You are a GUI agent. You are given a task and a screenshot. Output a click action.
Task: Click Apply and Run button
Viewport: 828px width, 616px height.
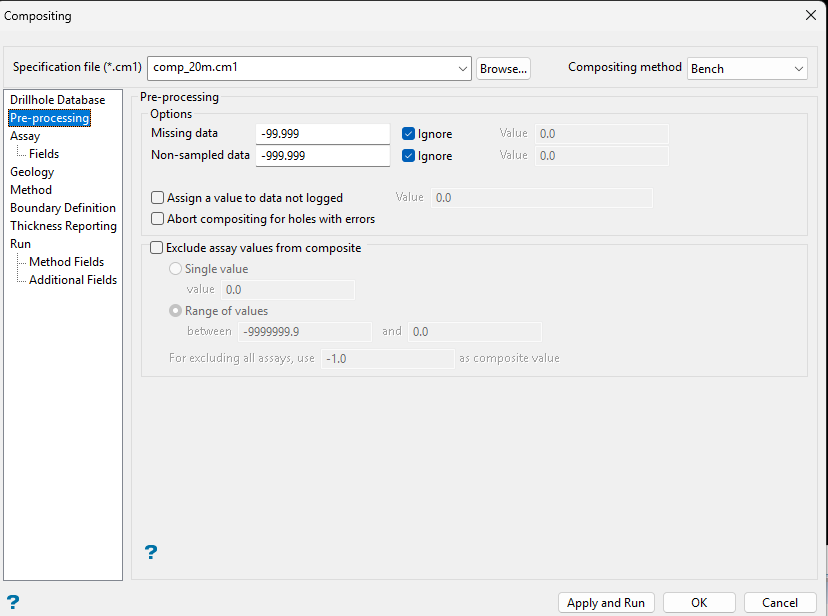coord(606,603)
